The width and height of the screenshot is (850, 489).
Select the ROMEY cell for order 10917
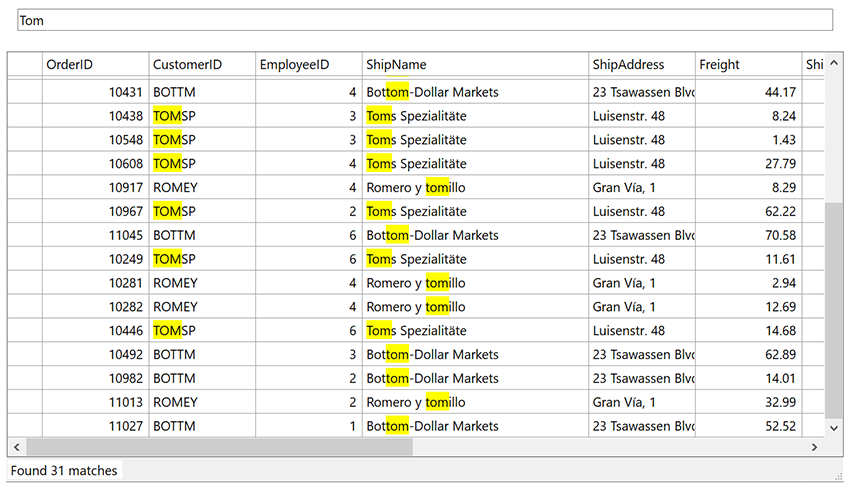pos(202,187)
